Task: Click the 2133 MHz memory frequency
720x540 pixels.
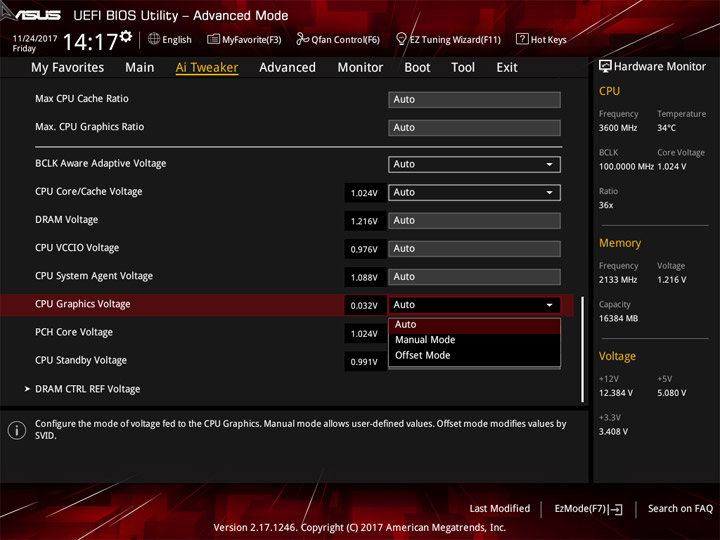Action: (x=618, y=280)
